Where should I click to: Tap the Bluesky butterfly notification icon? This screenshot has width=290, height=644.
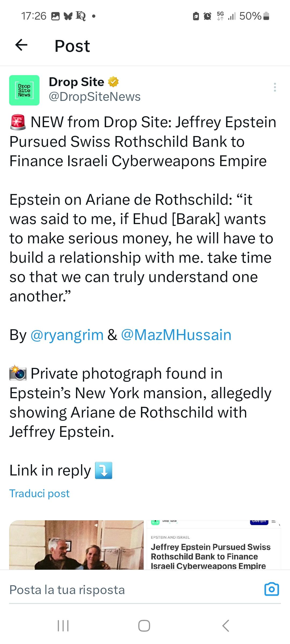[x=68, y=16]
